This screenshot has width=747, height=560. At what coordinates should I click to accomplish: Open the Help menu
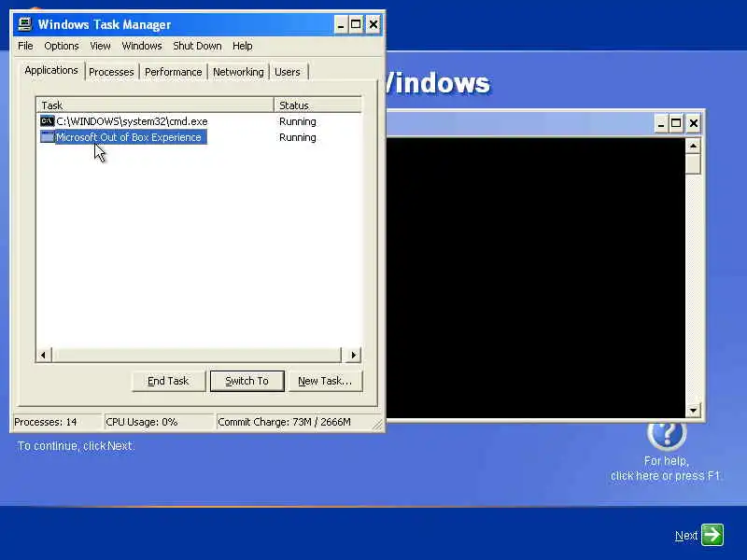243,46
